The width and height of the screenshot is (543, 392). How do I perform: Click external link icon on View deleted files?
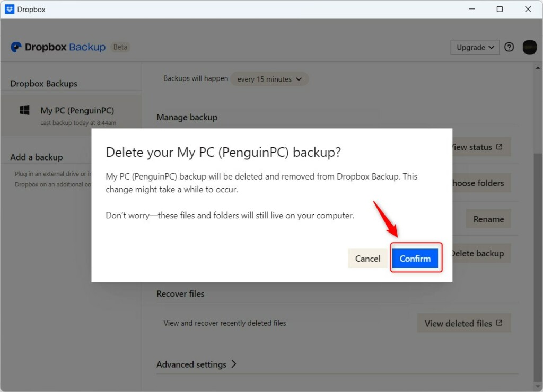500,323
